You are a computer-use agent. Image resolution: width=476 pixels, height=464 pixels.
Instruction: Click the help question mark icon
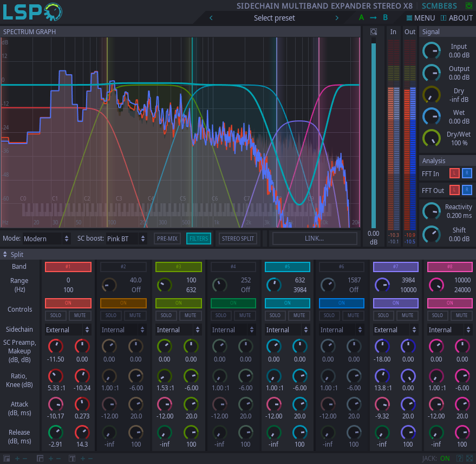pos(460,458)
